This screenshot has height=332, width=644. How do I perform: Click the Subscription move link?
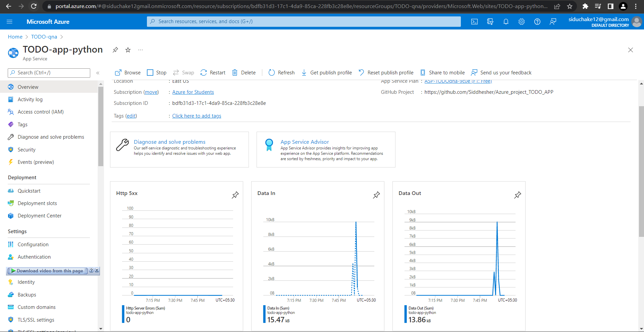point(151,92)
